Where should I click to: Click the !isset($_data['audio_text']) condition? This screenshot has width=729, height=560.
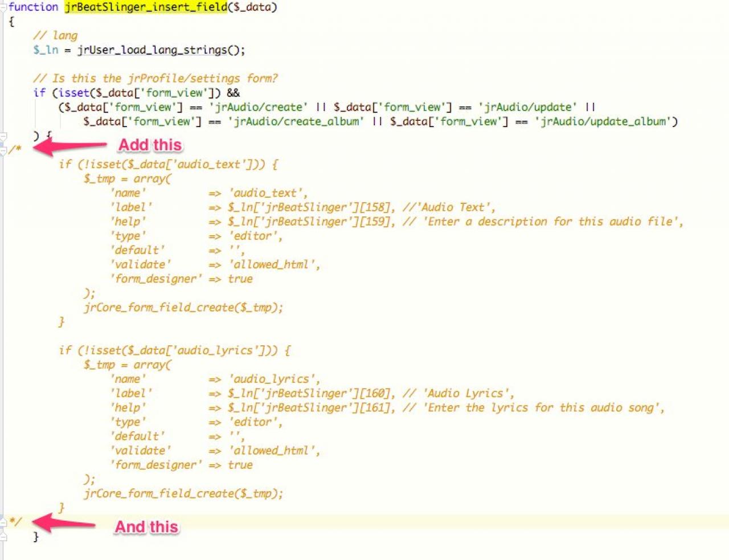[171, 164]
